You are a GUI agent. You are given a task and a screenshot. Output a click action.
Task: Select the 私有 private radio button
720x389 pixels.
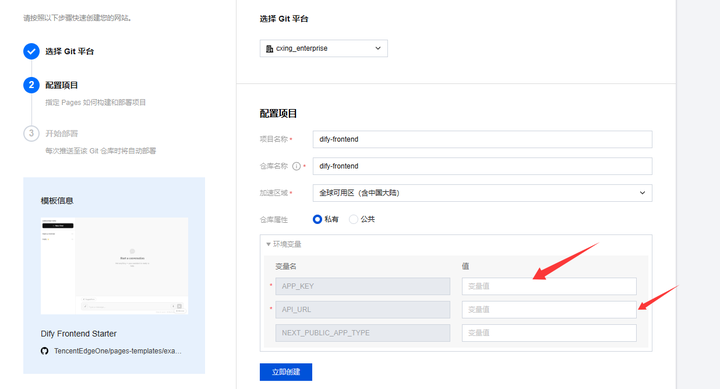tap(317, 220)
